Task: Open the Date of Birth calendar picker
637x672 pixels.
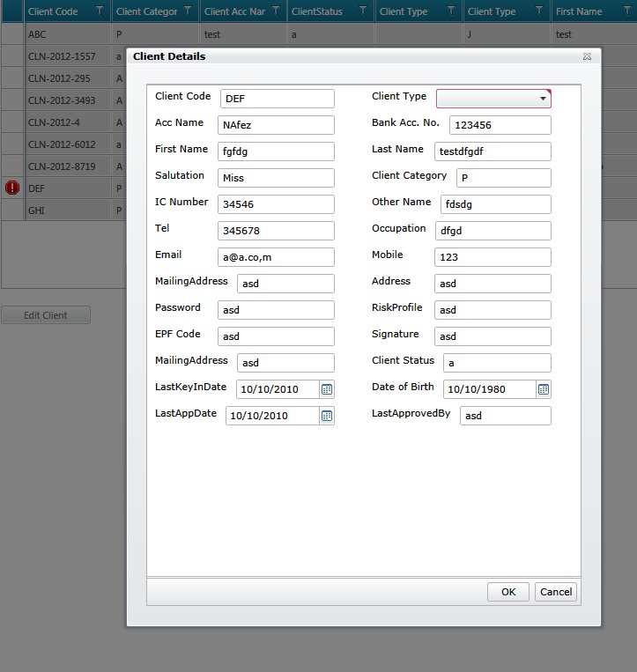Action: tap(543, 389)
